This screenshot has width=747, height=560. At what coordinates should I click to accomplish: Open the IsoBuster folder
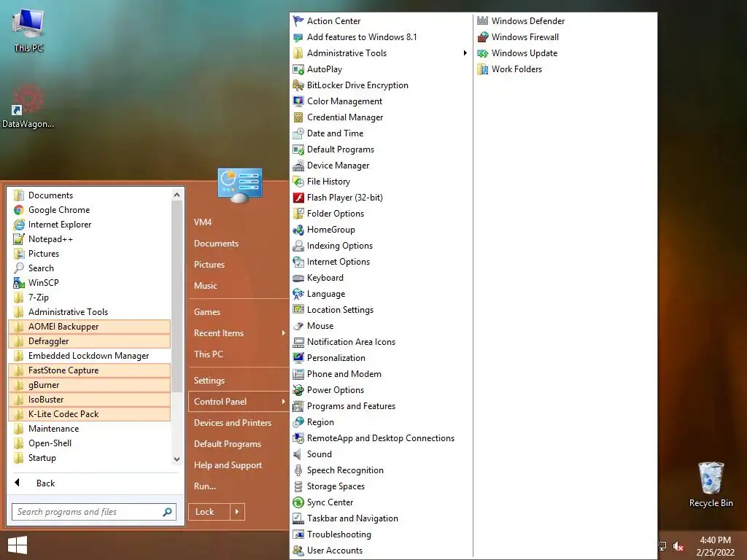click(90, 400)
